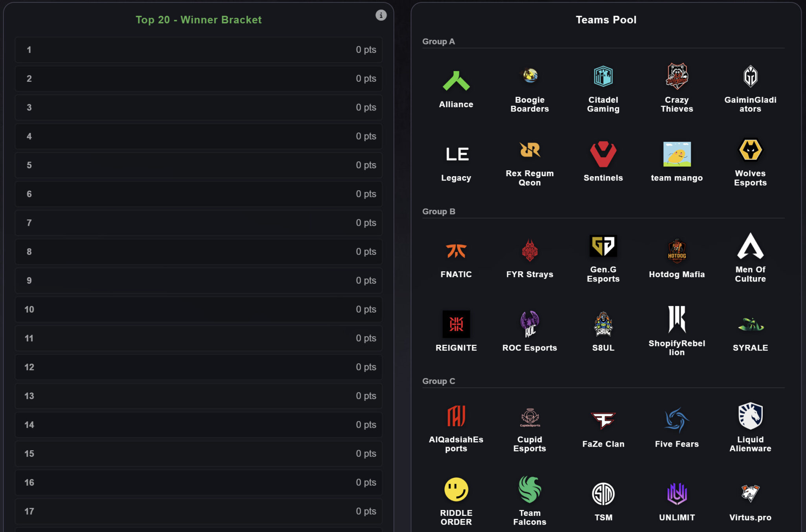Screen dimensions: 806x532
Task: Click the Wolves Esports logo
Action: coord(750,150)
